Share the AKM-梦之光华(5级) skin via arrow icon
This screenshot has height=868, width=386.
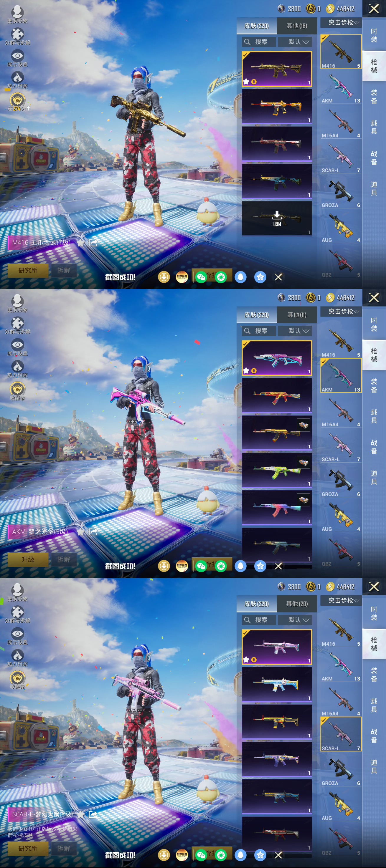pyautogui.click(x=93, y=532)
